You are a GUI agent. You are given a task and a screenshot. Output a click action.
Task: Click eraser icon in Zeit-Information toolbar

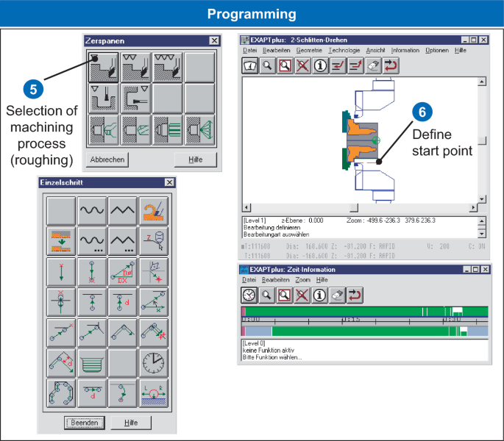click(x=337, y=295)
